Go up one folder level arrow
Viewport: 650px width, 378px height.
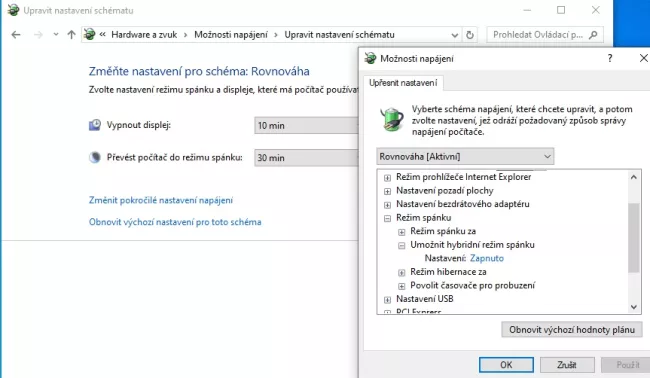click(71, 35)
